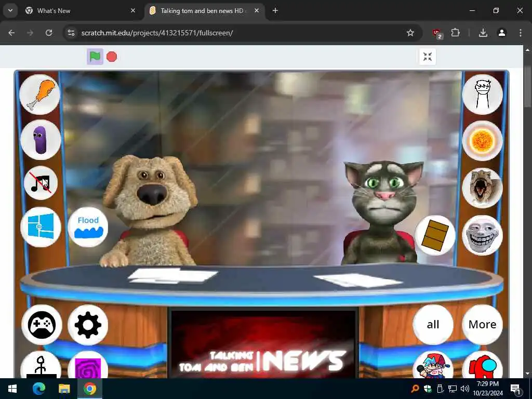The height and width of the screenshot is (399, 532).
Task: Expand the tab search dropdown arrow
Action: 10,10
